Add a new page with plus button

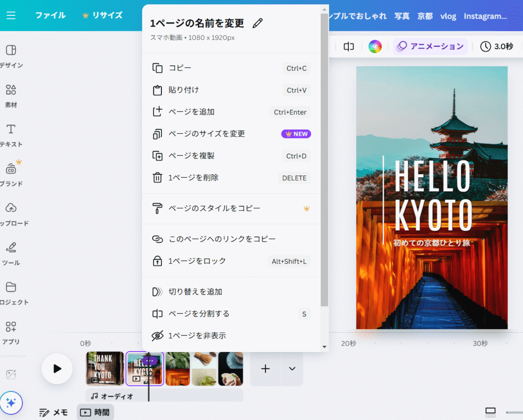coord(266,368)
